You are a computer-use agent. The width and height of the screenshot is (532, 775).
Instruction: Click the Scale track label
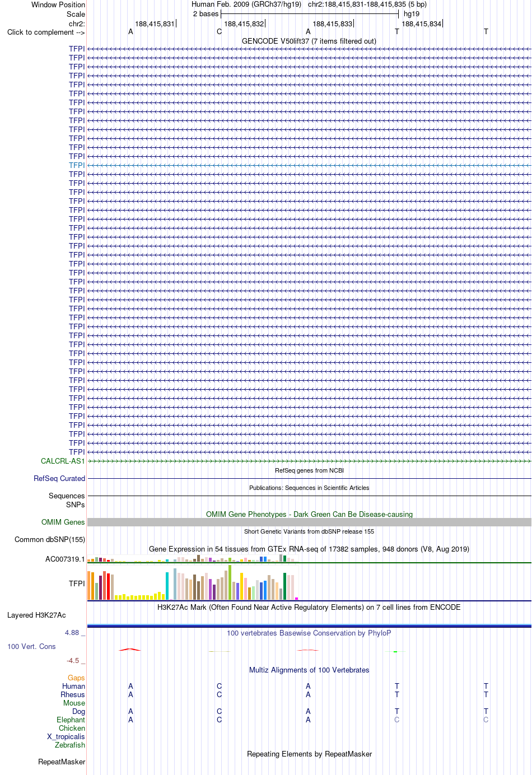click(x=76, y=14)
